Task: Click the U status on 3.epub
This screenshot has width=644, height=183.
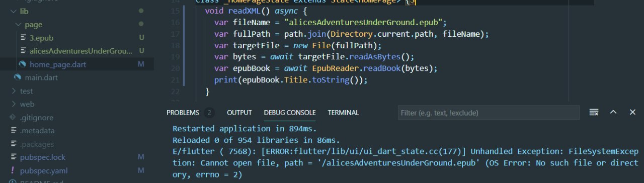Action: coord(141,38)
